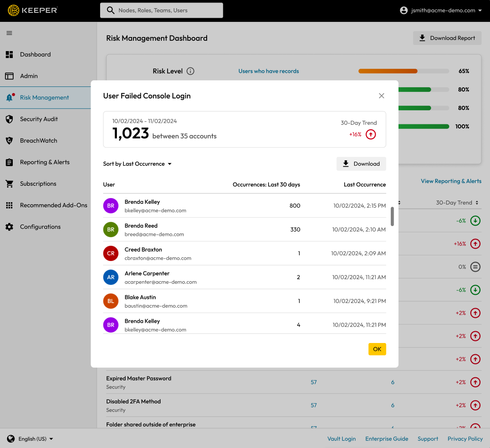This screenshot has width=490, height=448.
Task: Click Brenda Reed's green avatar
Action: coord(111,230)
